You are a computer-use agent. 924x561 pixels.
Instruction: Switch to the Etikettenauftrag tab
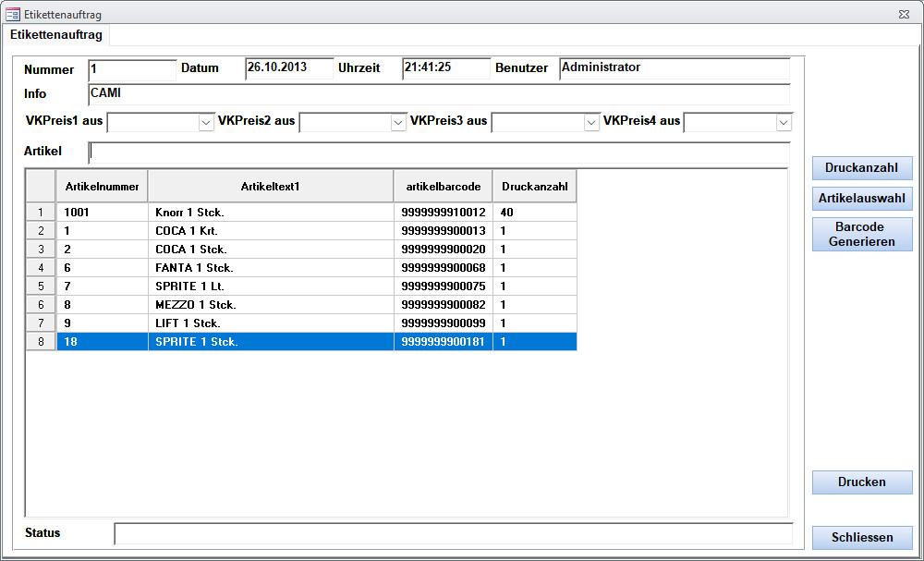click(x=56, y=35)
